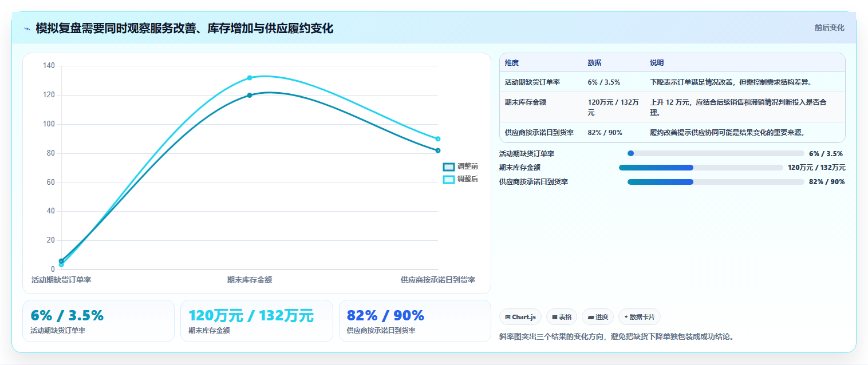The image size is (868, 365).
Task: Click the 100 y-axis tick label
Action: click(x=49, y=124)
